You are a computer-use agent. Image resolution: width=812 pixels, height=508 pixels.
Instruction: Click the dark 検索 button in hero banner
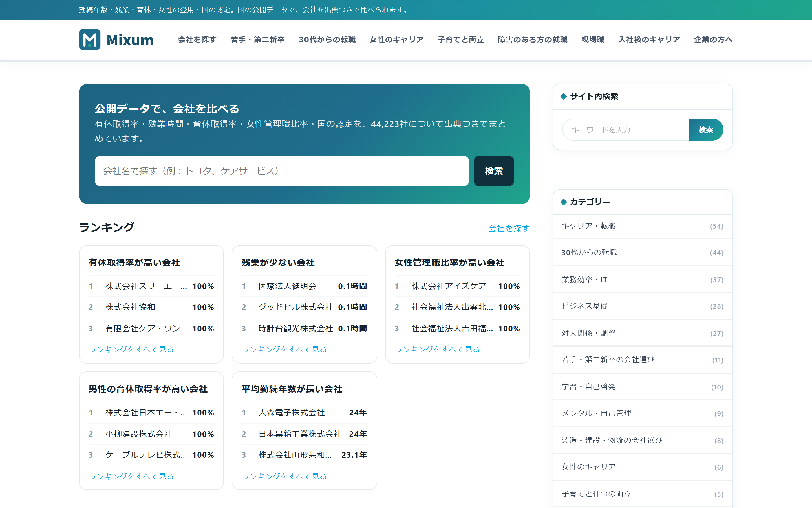click(x=494, y=171)
